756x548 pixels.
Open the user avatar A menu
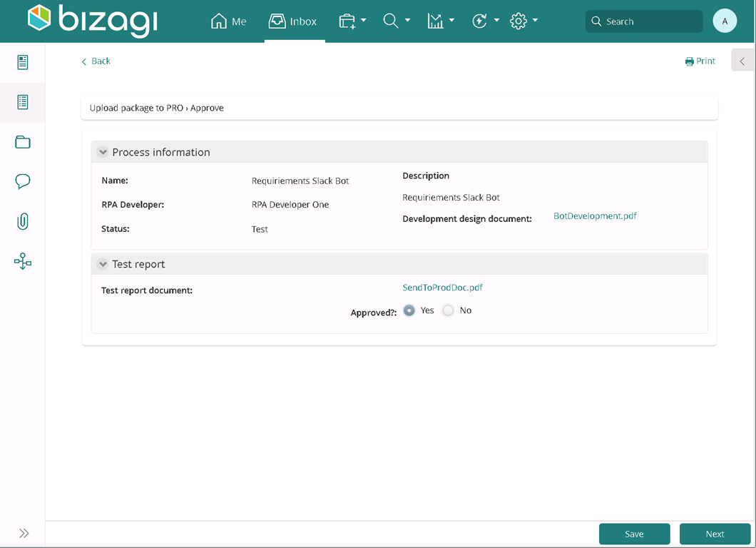[x=725, y=21]
